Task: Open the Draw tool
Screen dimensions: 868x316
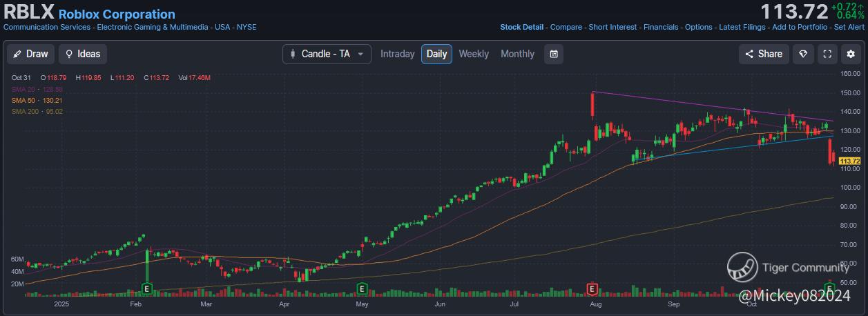Action: [x=31, y=54]
